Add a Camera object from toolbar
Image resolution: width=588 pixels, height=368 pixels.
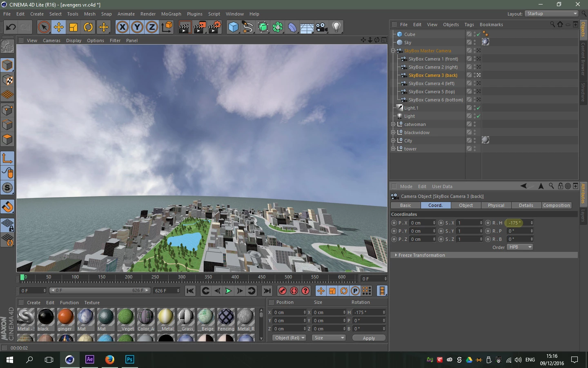tap(322, 27)
